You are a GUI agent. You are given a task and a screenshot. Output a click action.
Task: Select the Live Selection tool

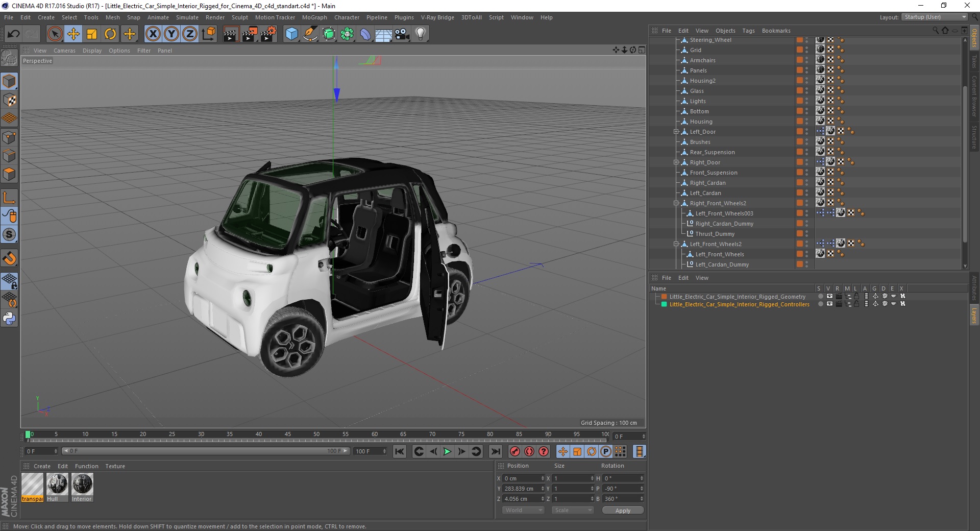pos(55,34)
